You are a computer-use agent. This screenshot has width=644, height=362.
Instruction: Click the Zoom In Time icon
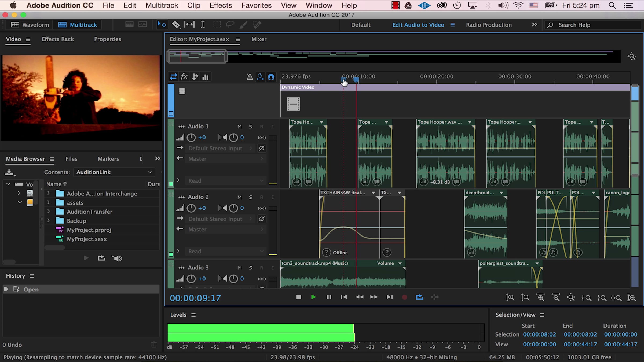540,297
